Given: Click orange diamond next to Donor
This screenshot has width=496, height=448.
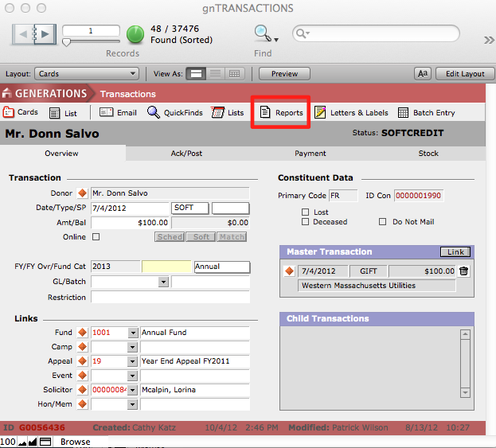Looking at the screenshot, I should point(81,193).
